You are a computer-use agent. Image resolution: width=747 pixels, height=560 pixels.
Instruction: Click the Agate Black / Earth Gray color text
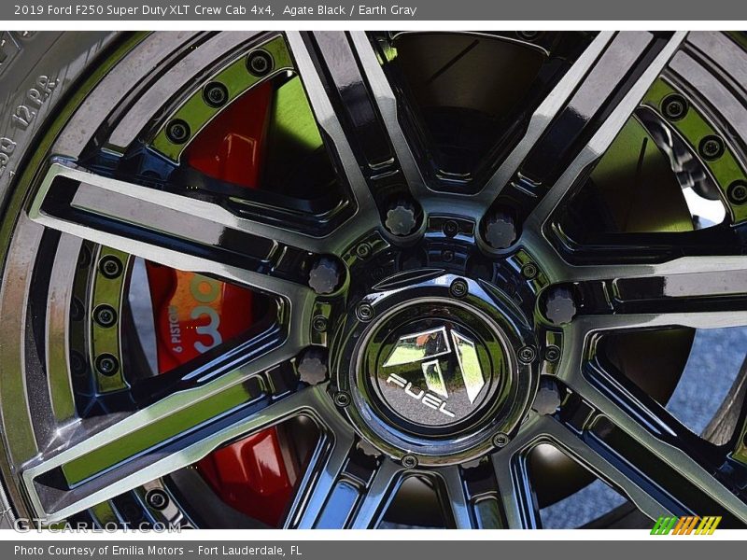click(x=349, y=10)
